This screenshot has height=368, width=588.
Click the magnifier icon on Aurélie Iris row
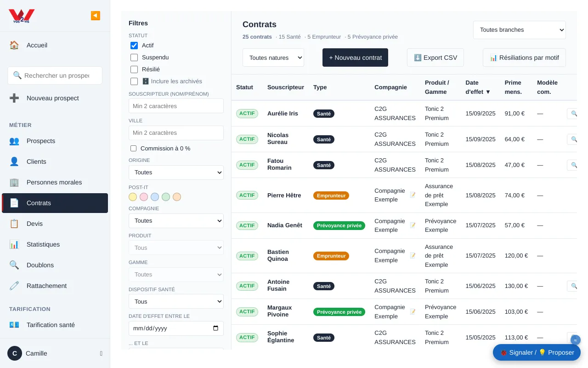pyautogui.click(x=573, y=113)
